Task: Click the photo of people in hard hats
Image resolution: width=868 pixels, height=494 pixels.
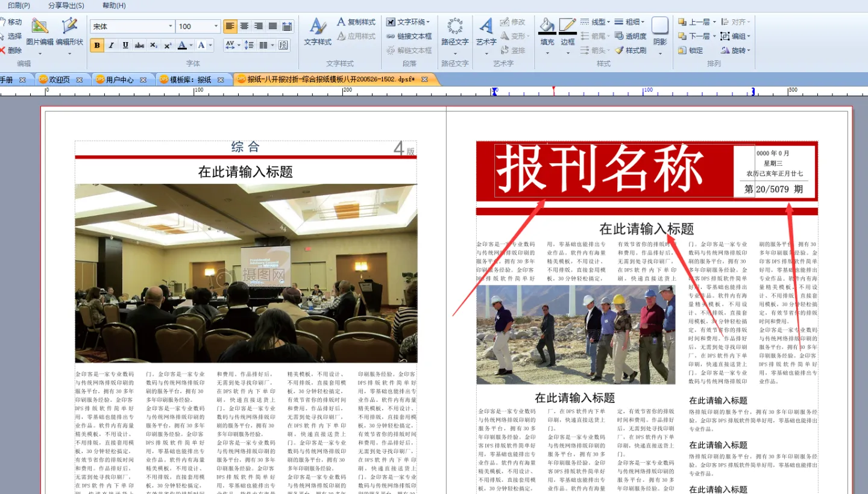Action: pyautogui.click(x=576, y=334)
